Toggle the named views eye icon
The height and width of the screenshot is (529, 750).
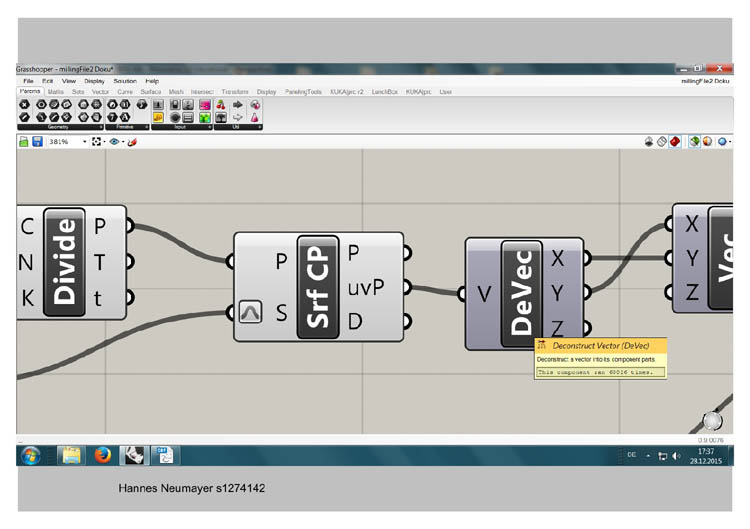pyautogui.click(x=114, y=142)
